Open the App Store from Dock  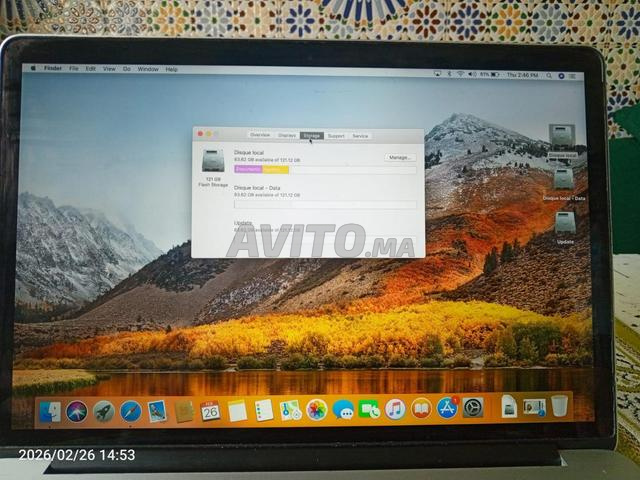(x=447, y=407)
